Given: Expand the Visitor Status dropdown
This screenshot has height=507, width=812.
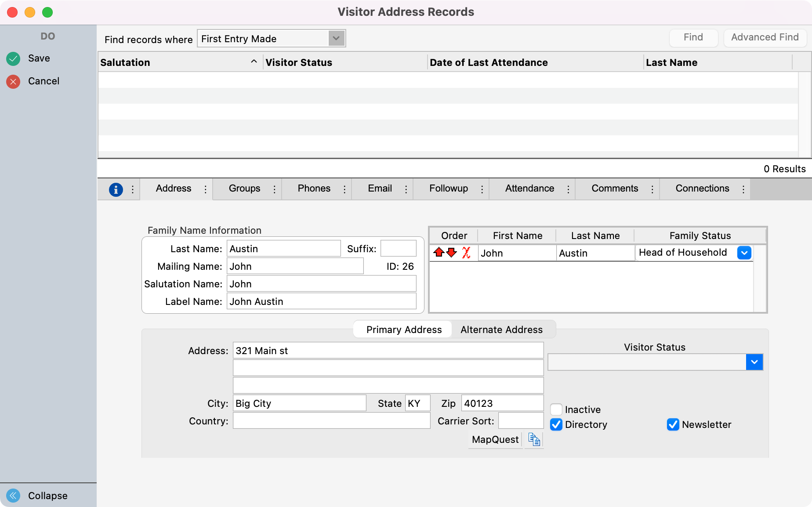Looking at the screenshot, I should (754, 362).
